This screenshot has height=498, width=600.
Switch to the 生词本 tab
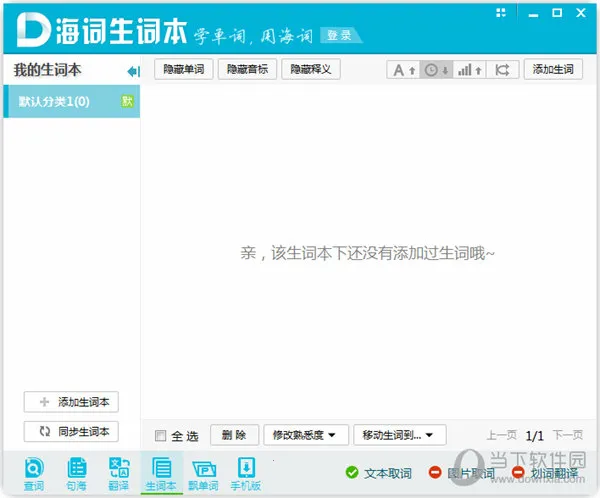coord(161,472)
